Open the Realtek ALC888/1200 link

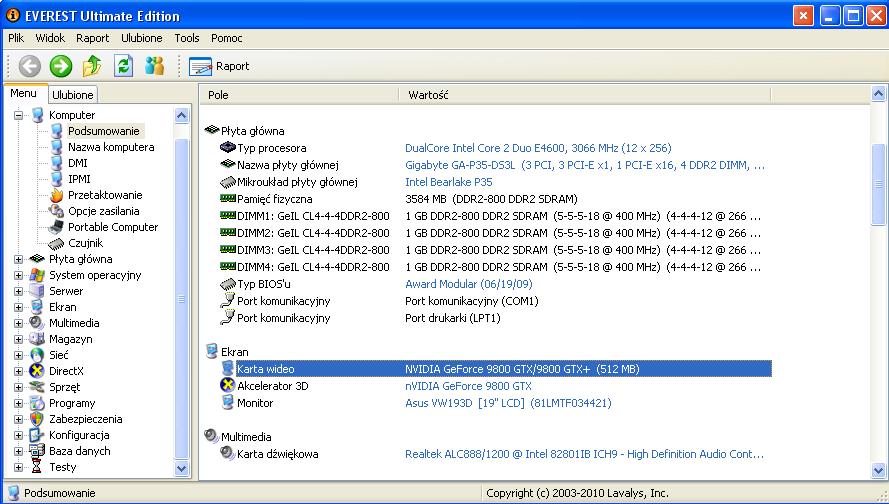(585, 454)
